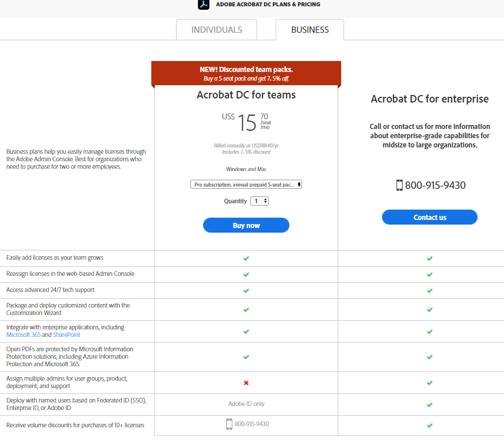
Task: Click enterprise checkmark for enterprise applications row
Action: pos(430,331)
